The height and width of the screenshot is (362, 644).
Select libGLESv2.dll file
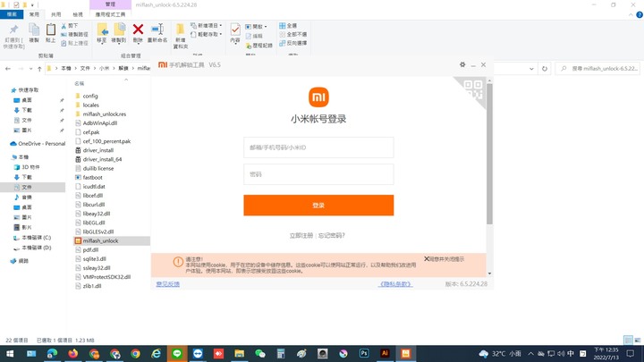97,232
